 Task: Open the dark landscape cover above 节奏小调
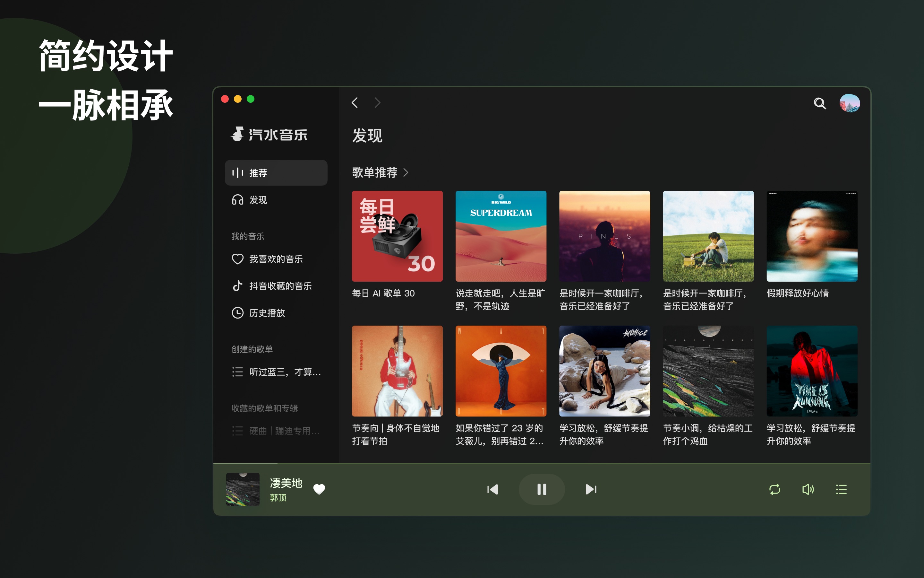pos(708,371)
